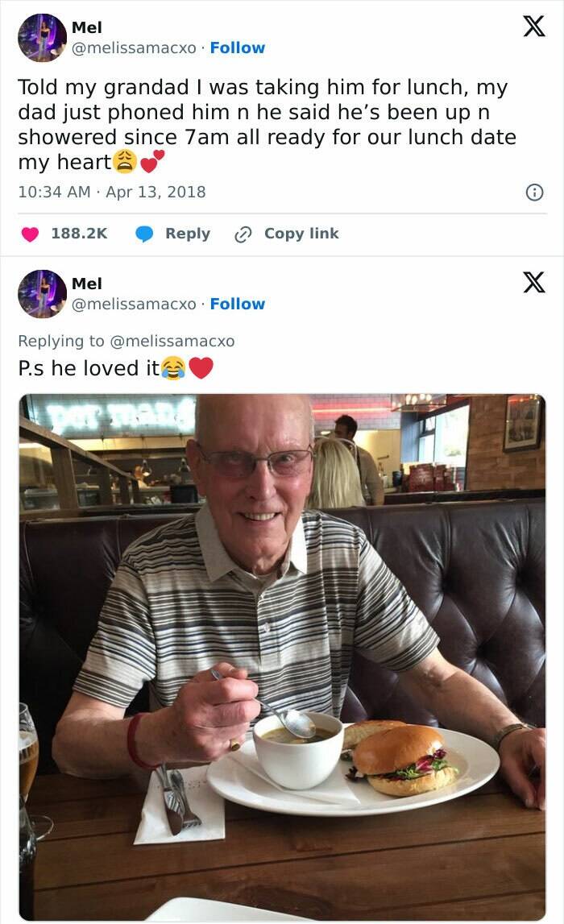Open the 10:34 AM Apr 13, 2018 timestamp

(112, 192)
